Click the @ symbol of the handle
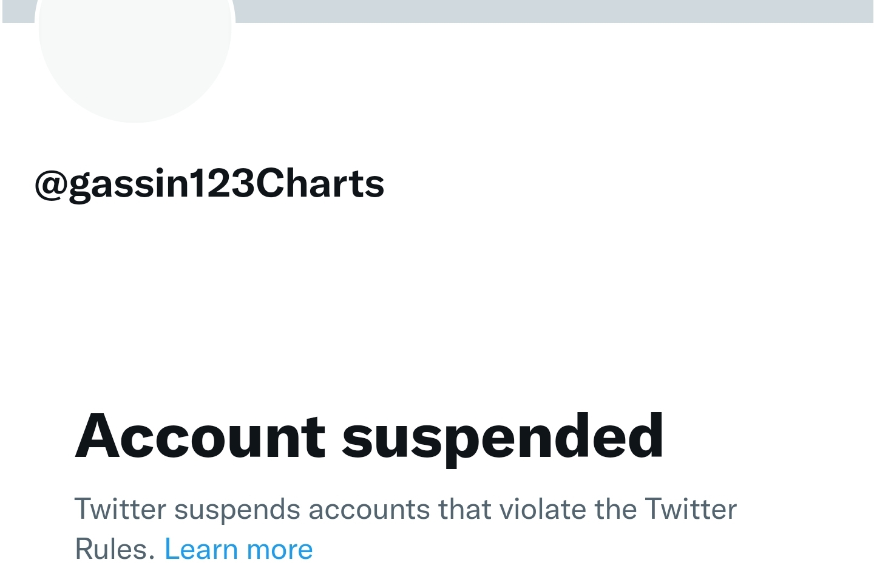The image size is (874, 588). click(x=51, y=184)
